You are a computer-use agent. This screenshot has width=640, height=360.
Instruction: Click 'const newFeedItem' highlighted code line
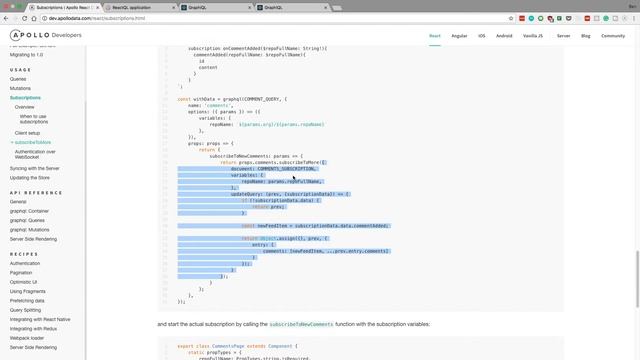tap(316, 226)
